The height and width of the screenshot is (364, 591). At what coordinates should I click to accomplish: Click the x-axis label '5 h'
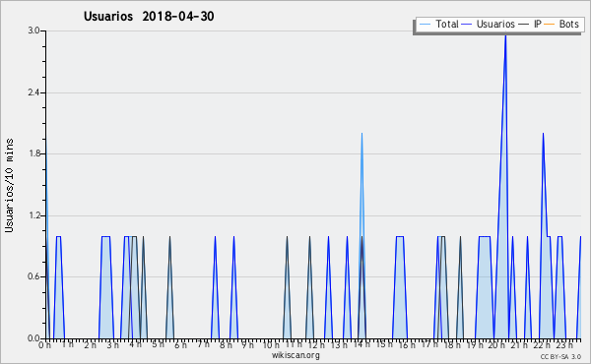click(158, 344)
